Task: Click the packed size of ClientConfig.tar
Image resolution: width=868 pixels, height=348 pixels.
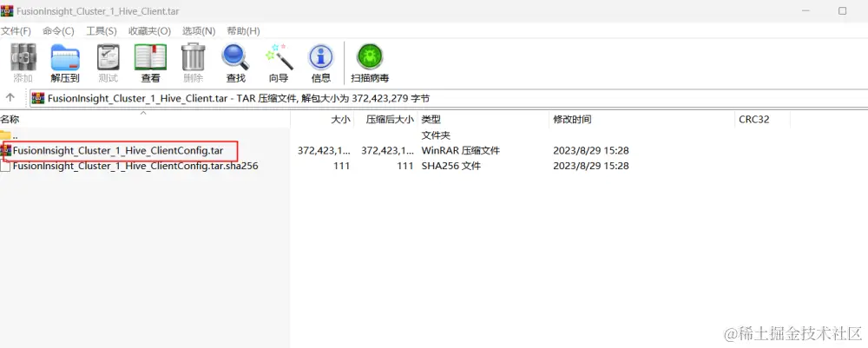Action: pyautogui.click(x=387, y=150)
